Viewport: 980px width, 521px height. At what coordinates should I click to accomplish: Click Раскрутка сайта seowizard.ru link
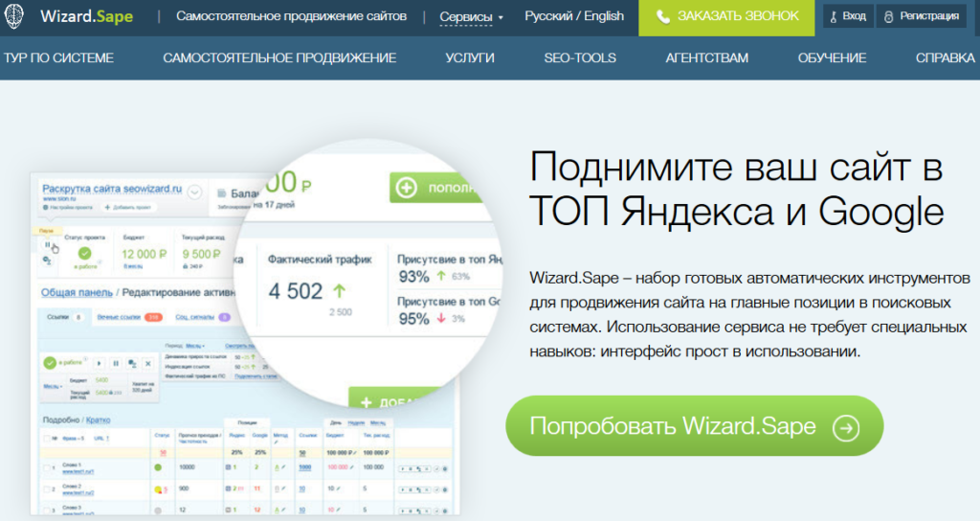112,189
